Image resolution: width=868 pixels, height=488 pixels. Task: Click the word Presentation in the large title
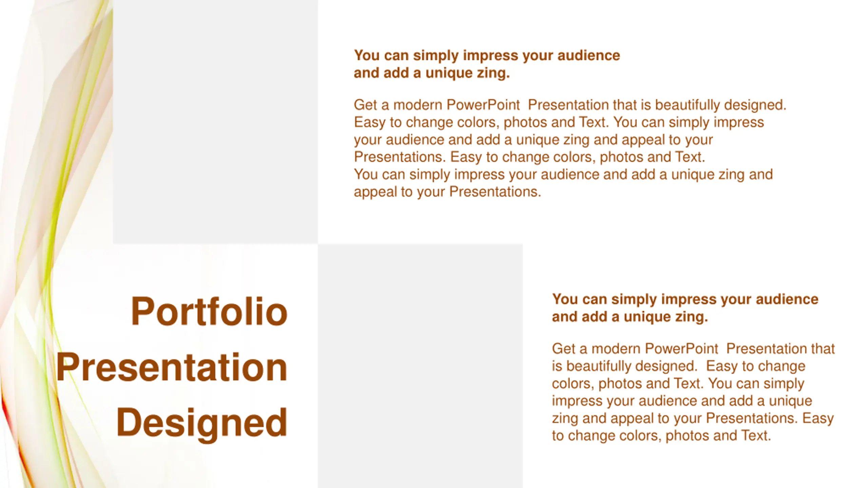tap(172, 367)
